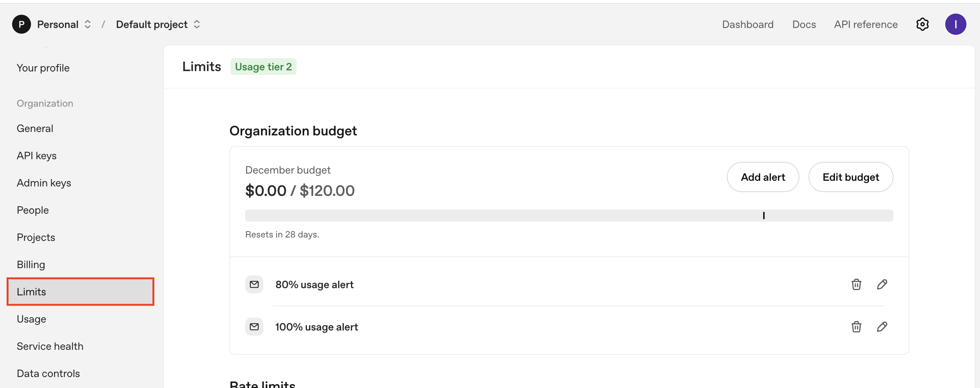The height and width of the screenshot is (388, 980).
Task: Click the 100% alert envelope icon
Action: tap(254, 327)
